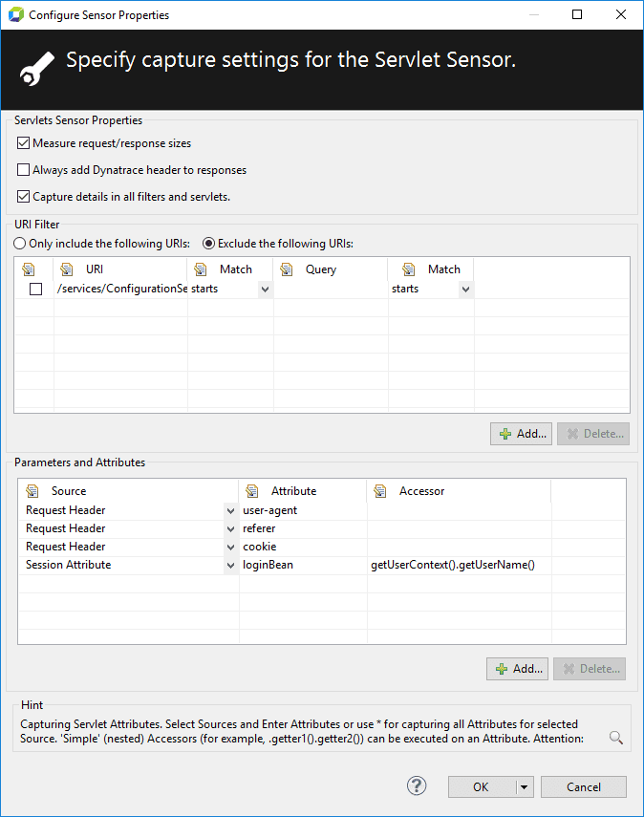The image size is (644, 817).
Task: Click the Dynatrace app icon in title bar
Action: [16, 14]
